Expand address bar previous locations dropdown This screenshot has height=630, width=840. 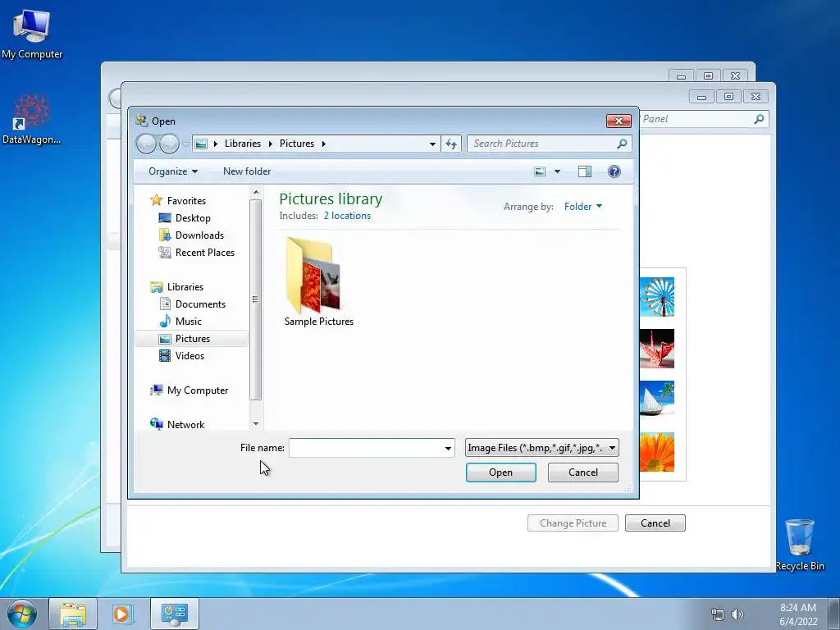(432, 144)
